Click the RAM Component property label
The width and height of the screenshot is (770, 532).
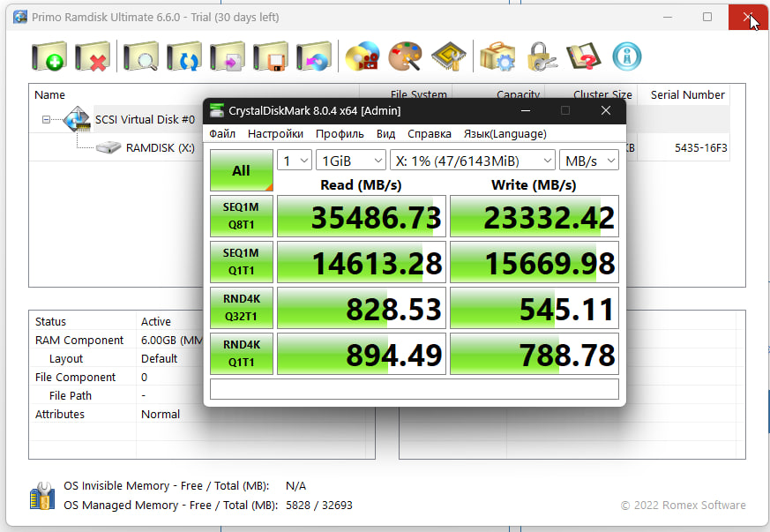(x=79, y=340)
